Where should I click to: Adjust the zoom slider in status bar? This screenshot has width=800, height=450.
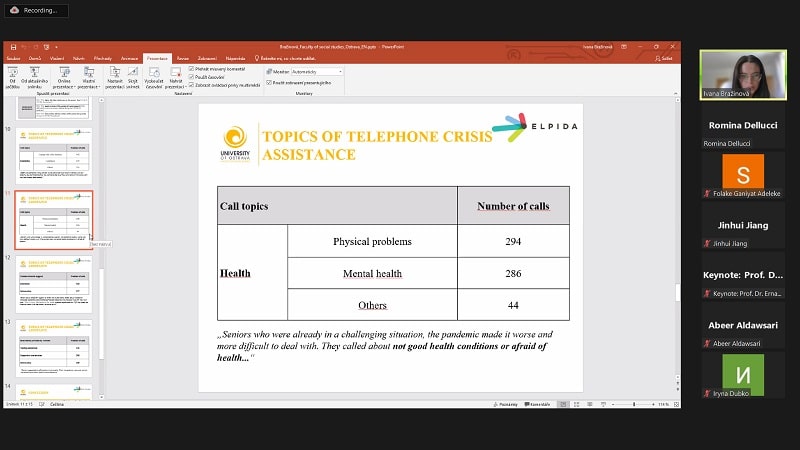pyautogui.click(x=634, y=404)
